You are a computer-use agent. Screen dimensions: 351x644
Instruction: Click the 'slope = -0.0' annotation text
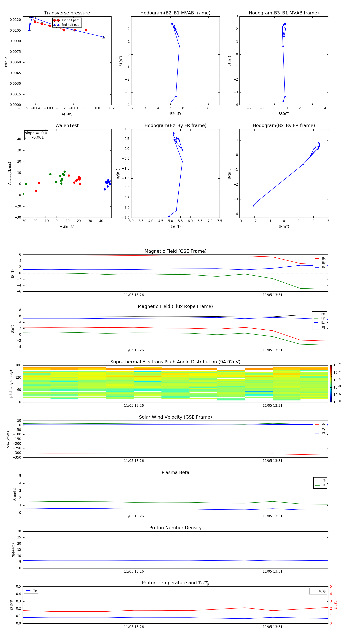36,133
